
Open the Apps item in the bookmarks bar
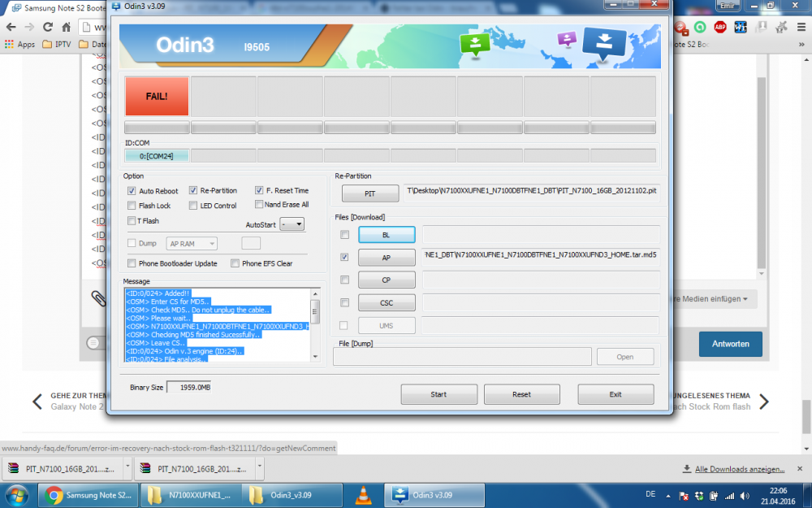[x=19, y=44]
